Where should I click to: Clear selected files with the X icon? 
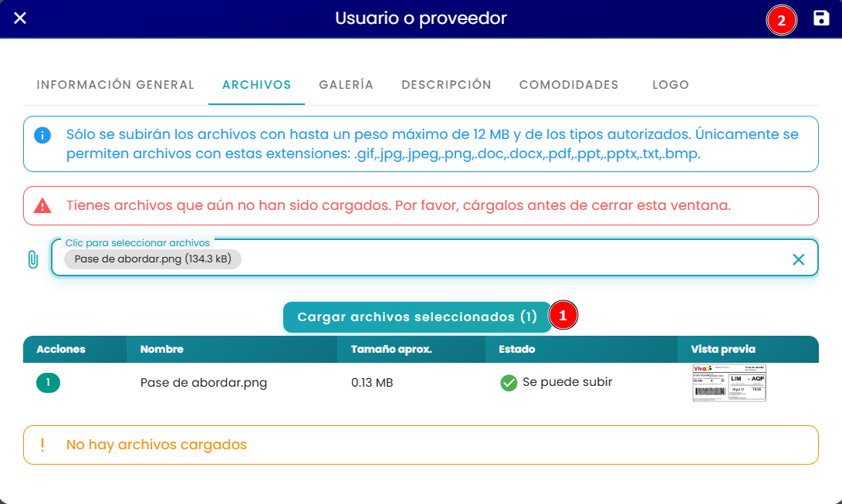pos(799,260)
